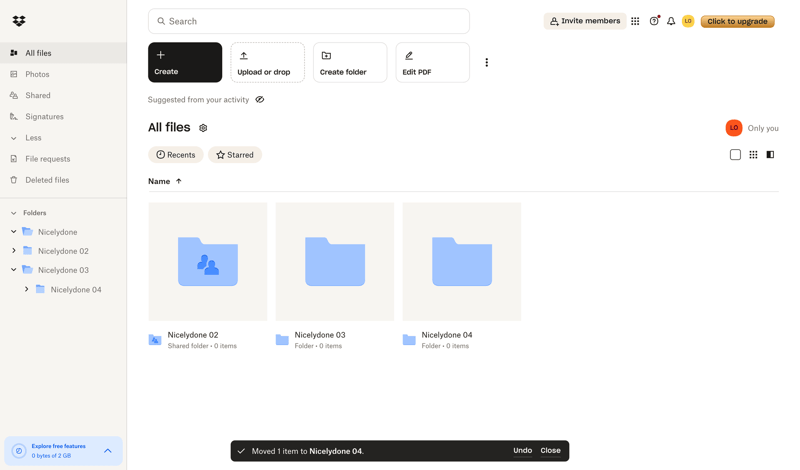Click the Create button
This screenshot has height=470, width=800.
185,62
